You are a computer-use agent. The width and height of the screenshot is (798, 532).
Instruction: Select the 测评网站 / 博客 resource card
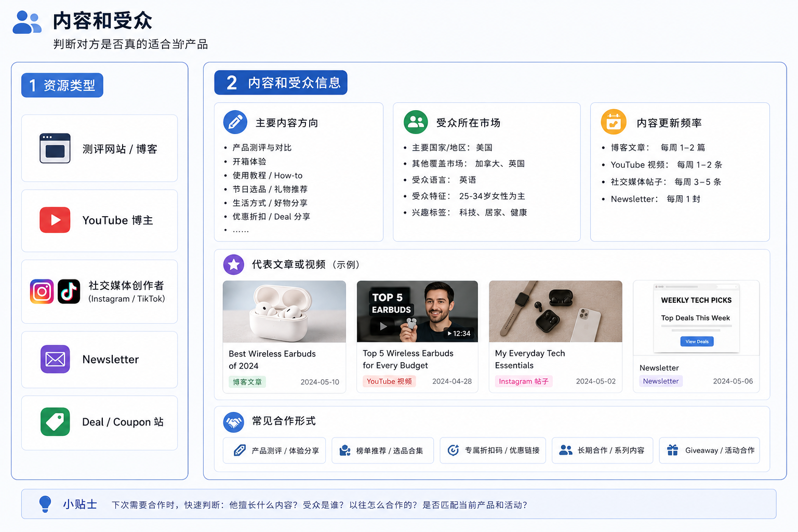99,148
